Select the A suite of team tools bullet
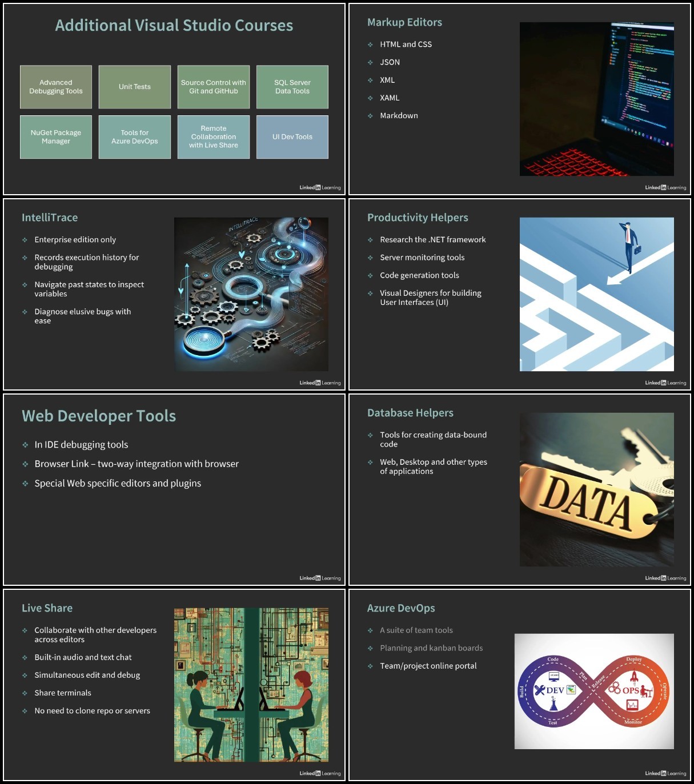The image size is (694, 784). (x=416, y=630)
